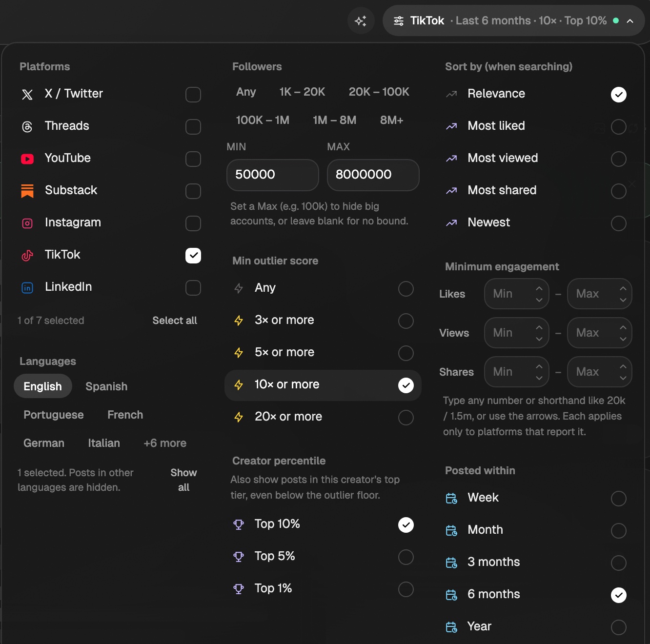Click the trophy icon beside Top 1%
The height and width of the screenshot is (644, 650).
239,589
